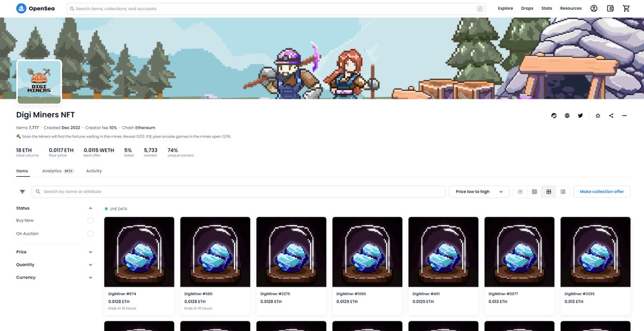Share the collection via share icon

(x=611, y=116)
